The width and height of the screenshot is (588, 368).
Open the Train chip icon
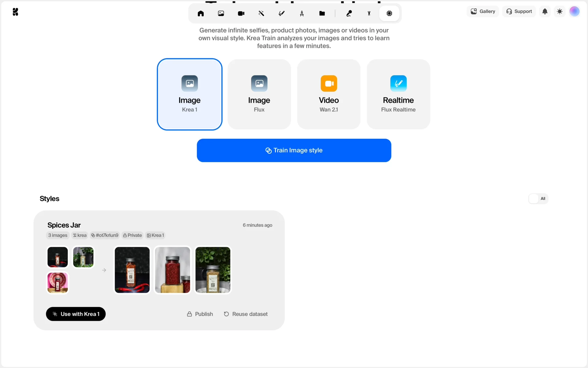pos(389,13)
